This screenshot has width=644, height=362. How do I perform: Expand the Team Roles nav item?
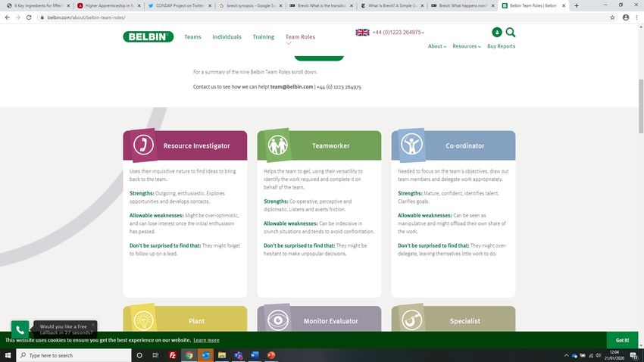(300, 37)
